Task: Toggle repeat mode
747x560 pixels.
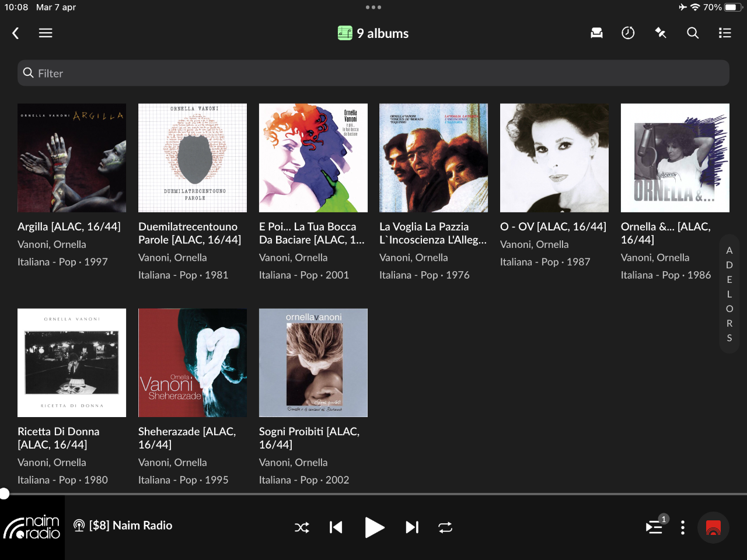Action: click(445, 527)
